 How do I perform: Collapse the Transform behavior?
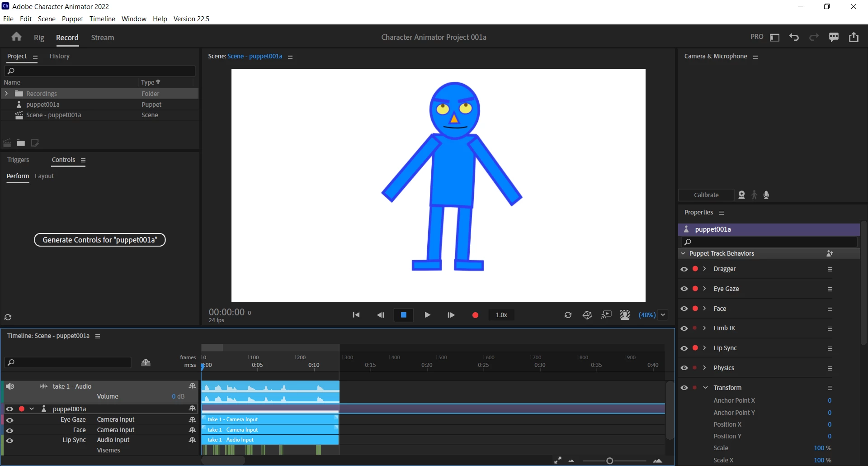tap(705, 388)
